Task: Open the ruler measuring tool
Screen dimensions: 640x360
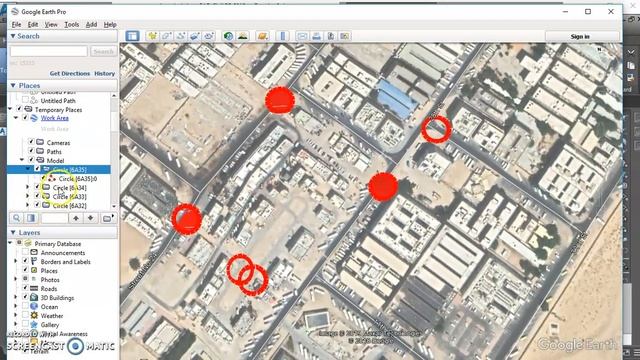Action: [282, 36]
